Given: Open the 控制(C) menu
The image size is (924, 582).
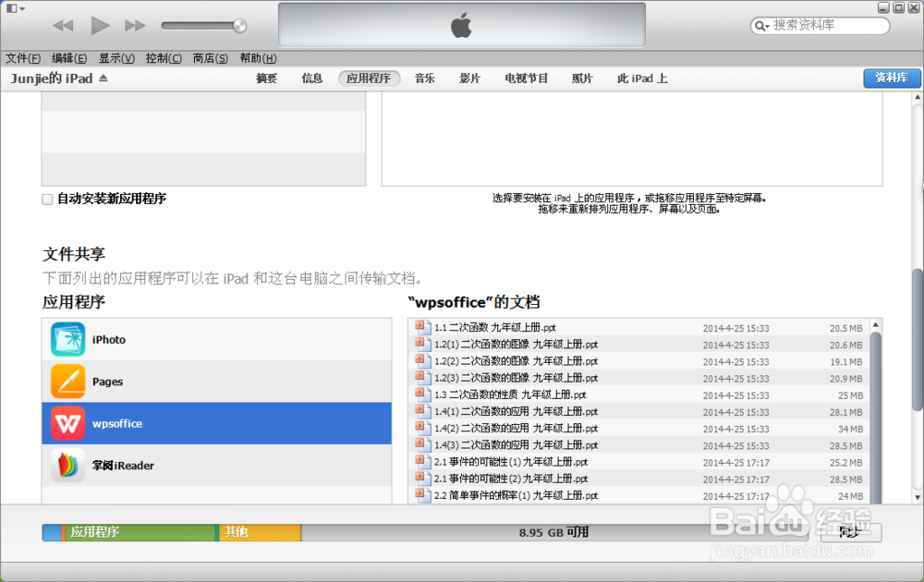Looking at the screenshot, I should coord(164,58).
